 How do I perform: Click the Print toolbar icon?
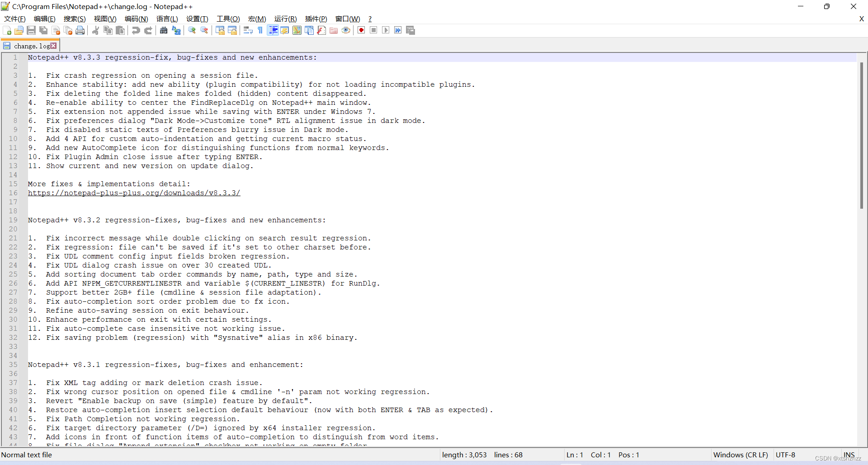80,30
